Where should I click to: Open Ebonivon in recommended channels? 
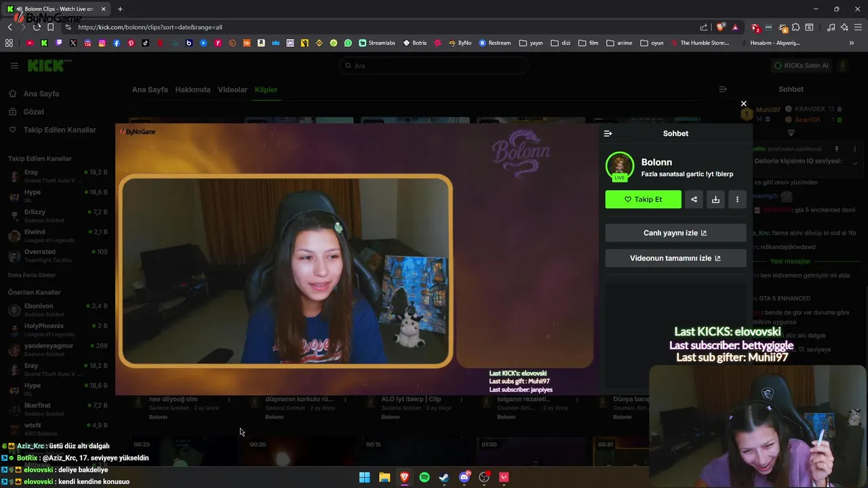[58, 310]
